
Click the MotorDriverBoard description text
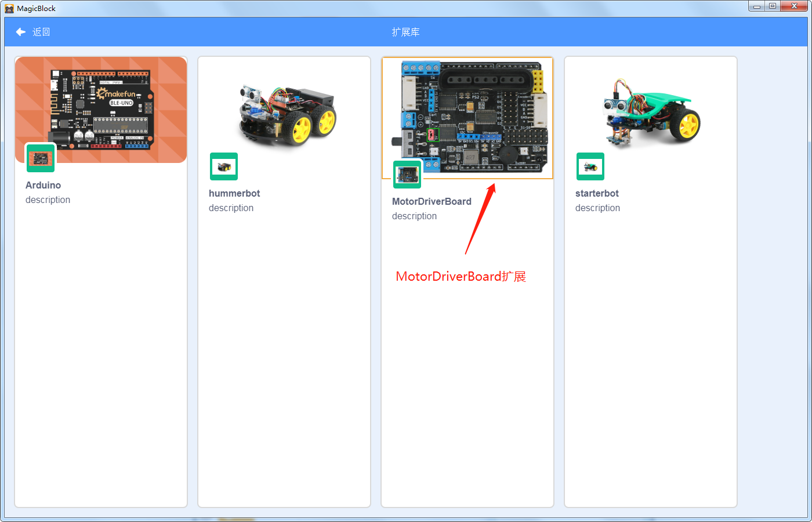tap(414, 216)
